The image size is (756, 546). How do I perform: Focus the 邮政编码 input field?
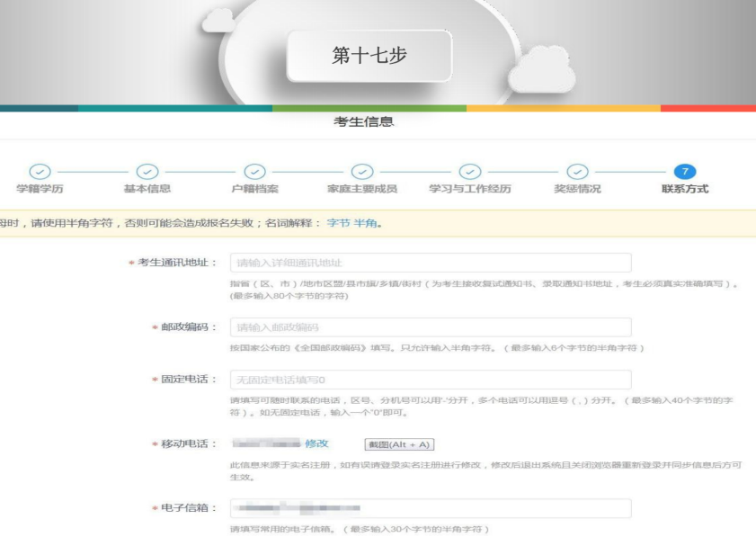pyautogui.click(x=431, y=327)
